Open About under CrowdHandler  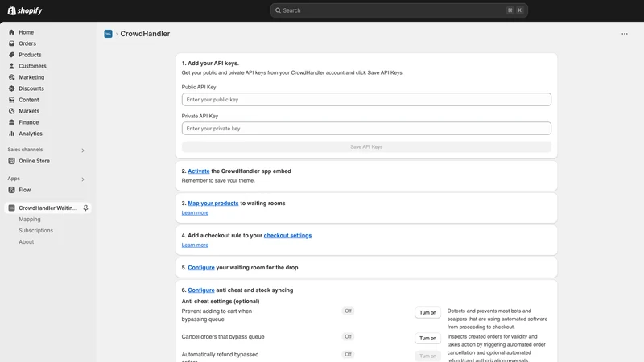coord(27,242)
